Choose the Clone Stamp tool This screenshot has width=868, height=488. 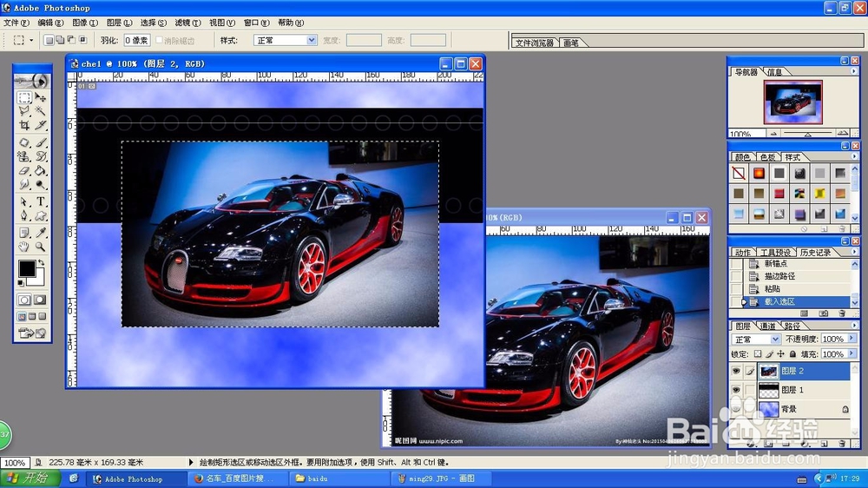click(x=23, y=157)
